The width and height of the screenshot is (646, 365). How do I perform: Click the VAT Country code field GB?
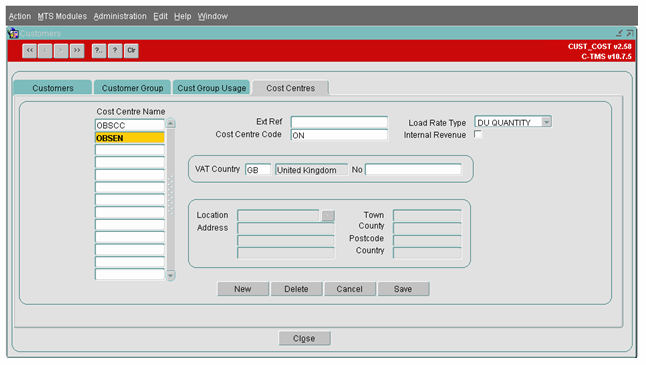258,170
